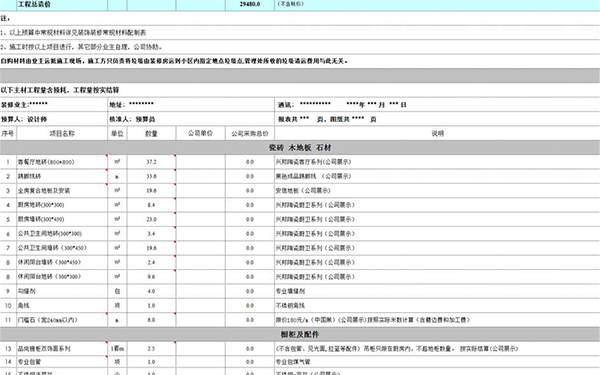Click the 兴邦陶瓷客厅系列 description cell

coord(437,162)
